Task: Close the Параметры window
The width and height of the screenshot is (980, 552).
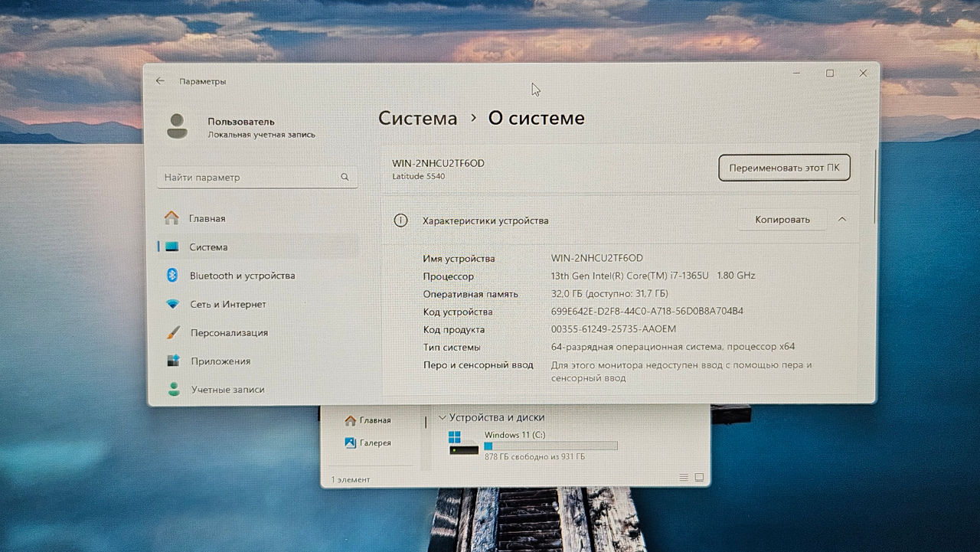Action: click(x=863, y=73)
